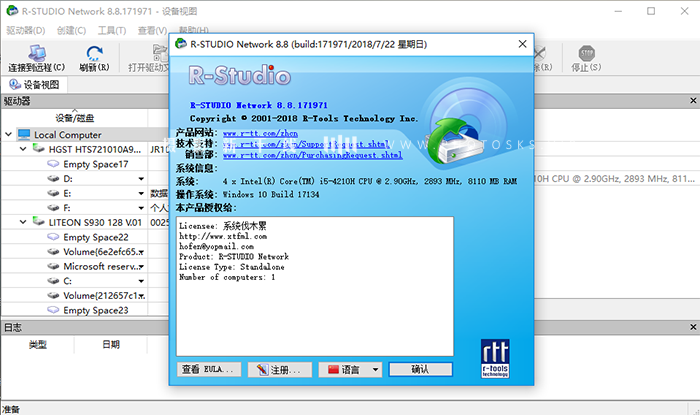The height and width of the screenshot is (415, 700).
Task: Open the Drive (驱动器) menu
Action: pyautogui.click(x=26, y=30)
